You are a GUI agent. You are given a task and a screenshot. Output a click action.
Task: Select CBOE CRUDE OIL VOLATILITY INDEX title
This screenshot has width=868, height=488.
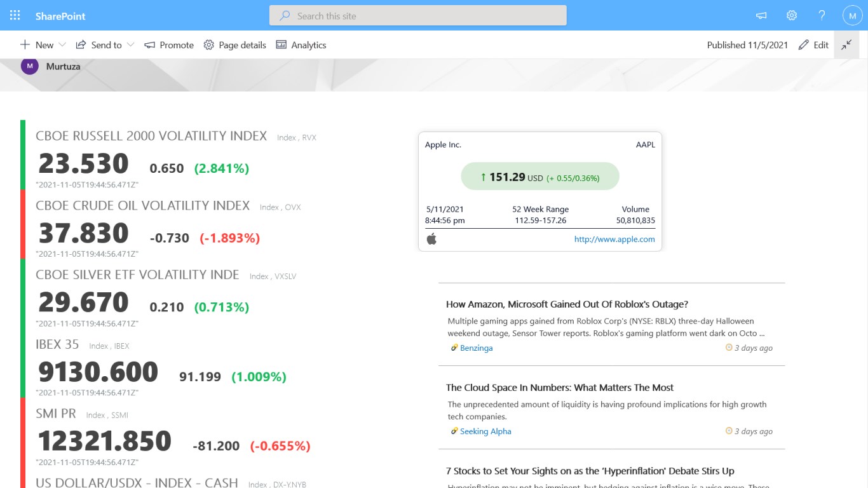[143, 206]
